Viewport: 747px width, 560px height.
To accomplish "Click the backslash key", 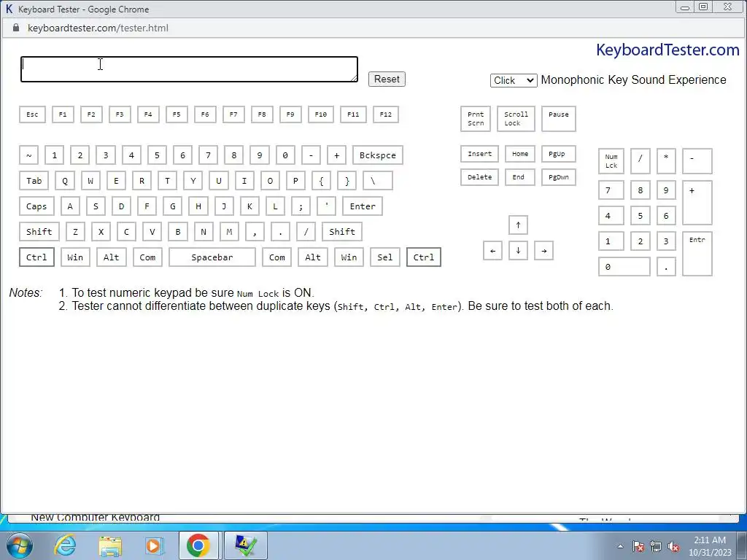I will click(x=378, y=181).
